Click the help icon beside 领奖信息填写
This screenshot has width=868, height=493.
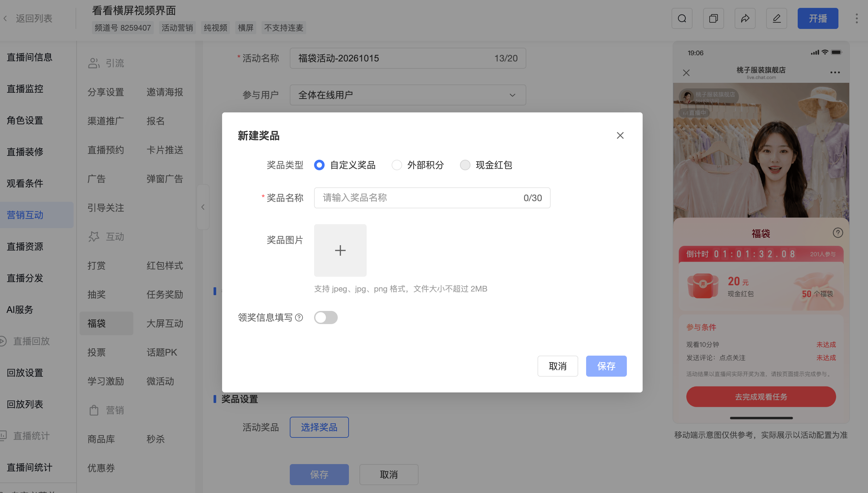tap(299, 317)
